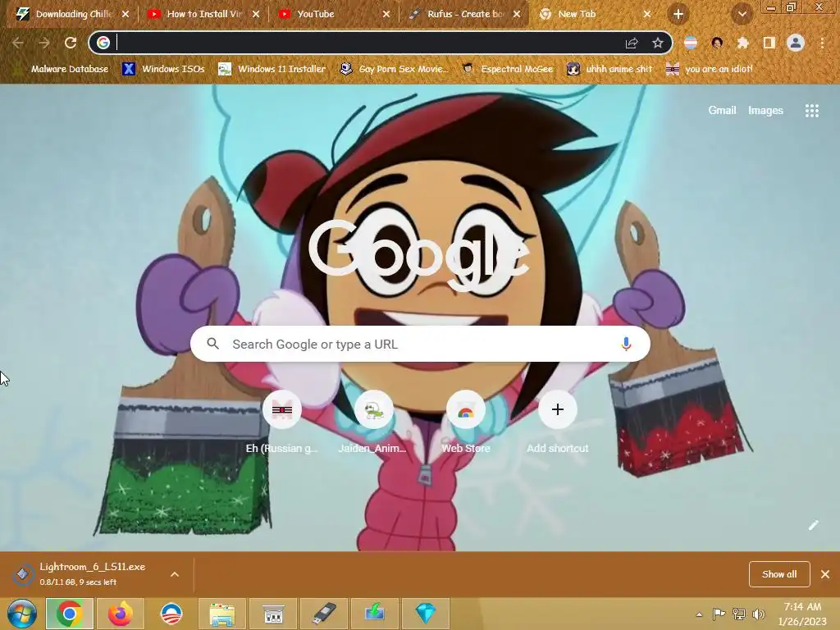Open the Obama logo taskbar app

[x=171, y=614]
